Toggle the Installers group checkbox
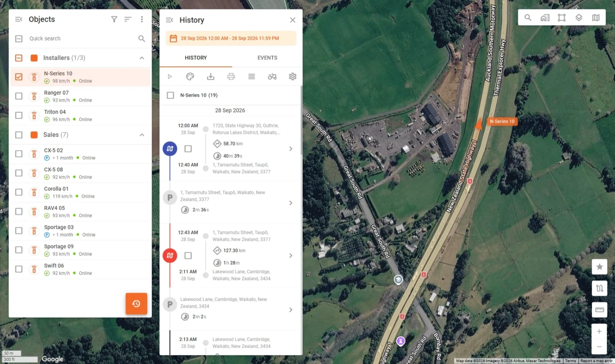Viewport: 615px width, 364px height. (x=19, y=58)
